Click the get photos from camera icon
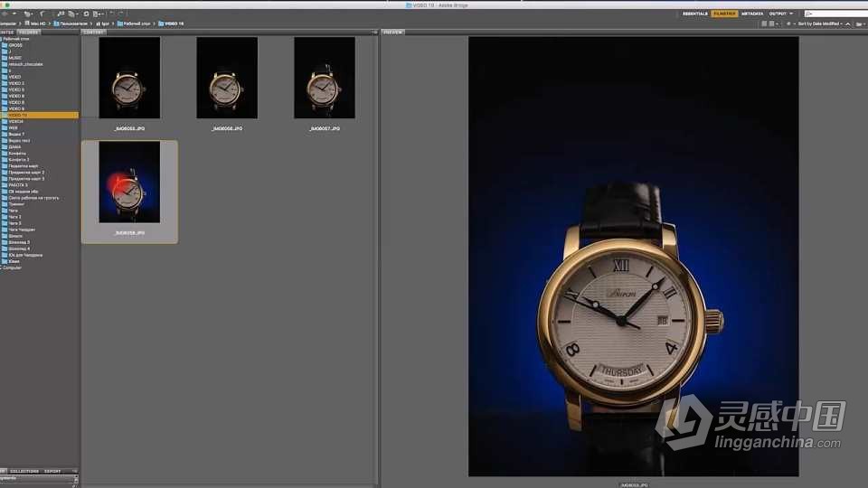 pyautogui.click(x=61, y=14)
